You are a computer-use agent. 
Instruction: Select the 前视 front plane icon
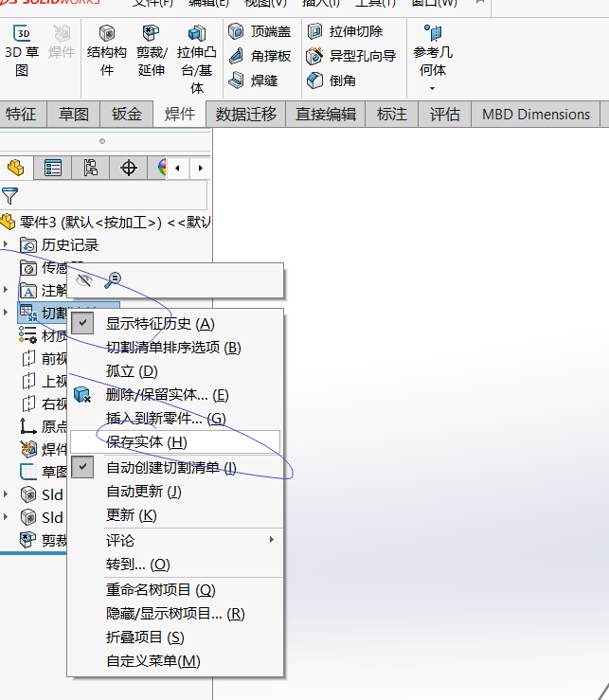click(x=28, y=358)
